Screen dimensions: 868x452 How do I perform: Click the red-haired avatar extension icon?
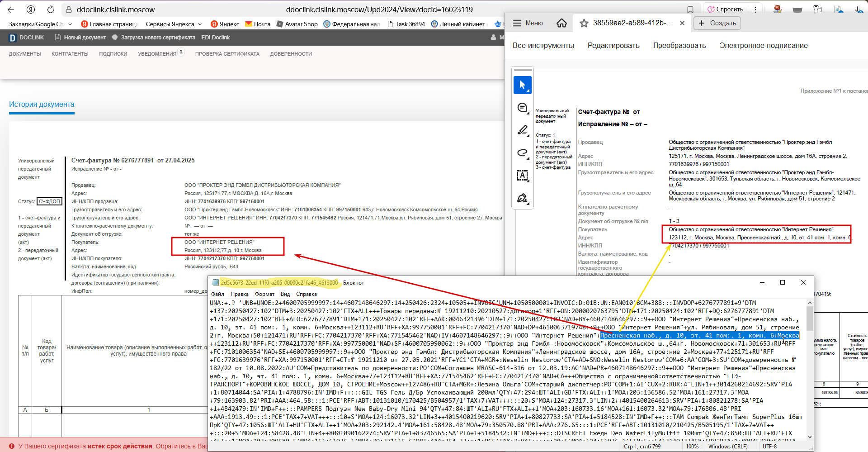tap(778, 9)
